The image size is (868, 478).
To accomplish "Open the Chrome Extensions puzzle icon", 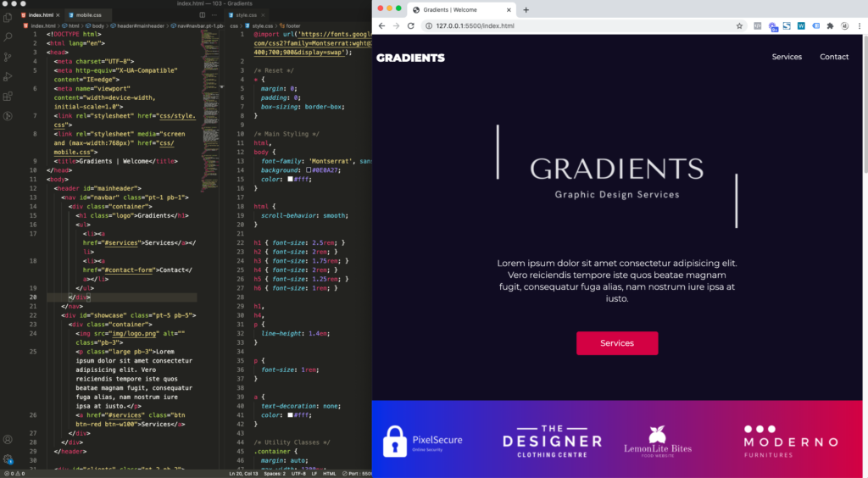I will coord(830,26).
